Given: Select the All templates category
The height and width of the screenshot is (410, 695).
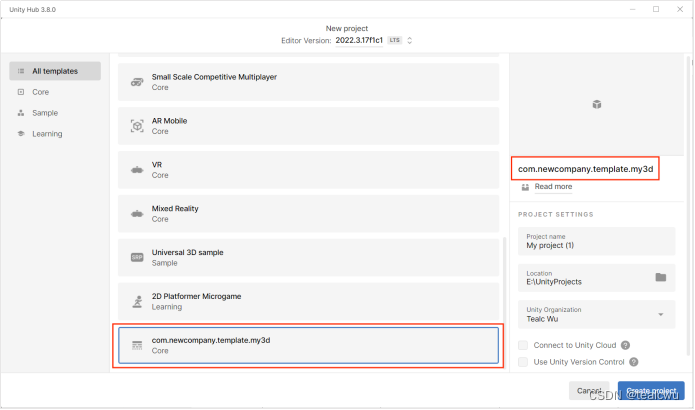Looking at the screenshot, I should 55,71.
